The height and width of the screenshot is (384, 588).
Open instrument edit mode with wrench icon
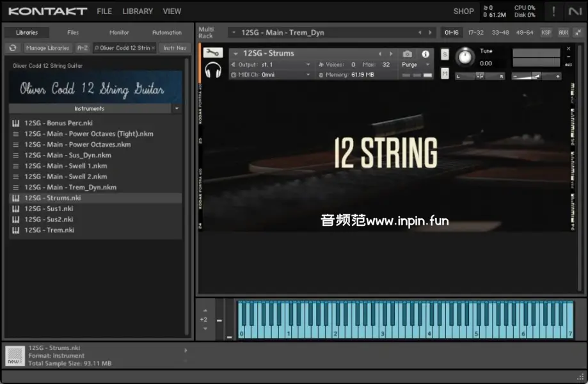[x=213, y=53]
